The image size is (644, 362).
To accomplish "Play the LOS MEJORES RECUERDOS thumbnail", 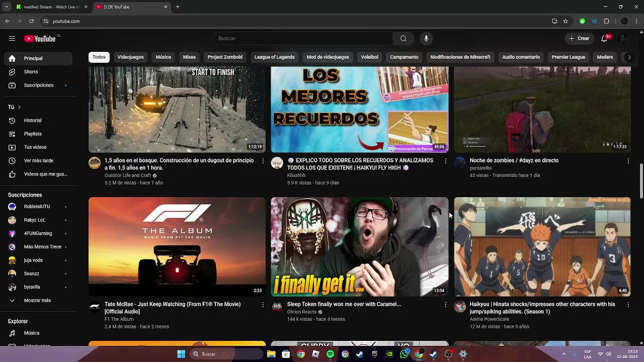I will click(x=360, y=110).
